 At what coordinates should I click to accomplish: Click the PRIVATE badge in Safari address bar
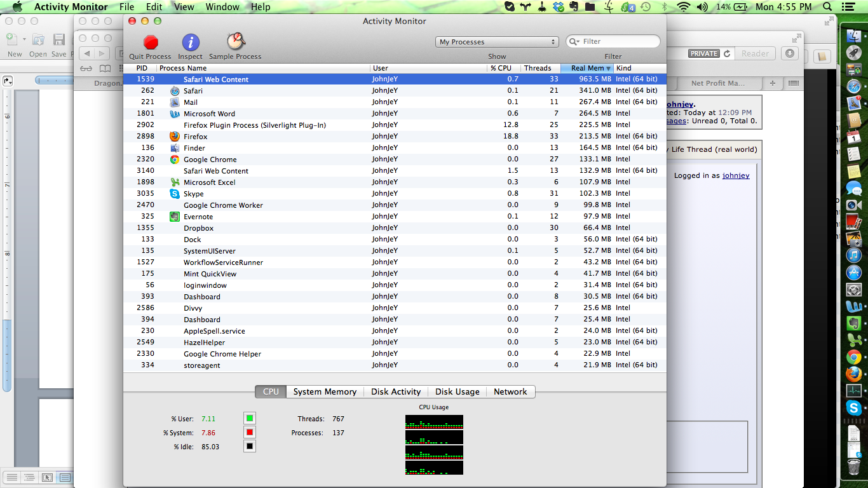[704, 54]
